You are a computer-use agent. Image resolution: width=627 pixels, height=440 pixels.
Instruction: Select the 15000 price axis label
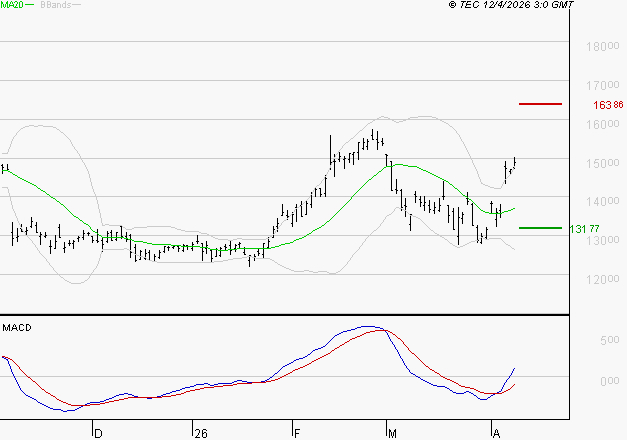600,163
